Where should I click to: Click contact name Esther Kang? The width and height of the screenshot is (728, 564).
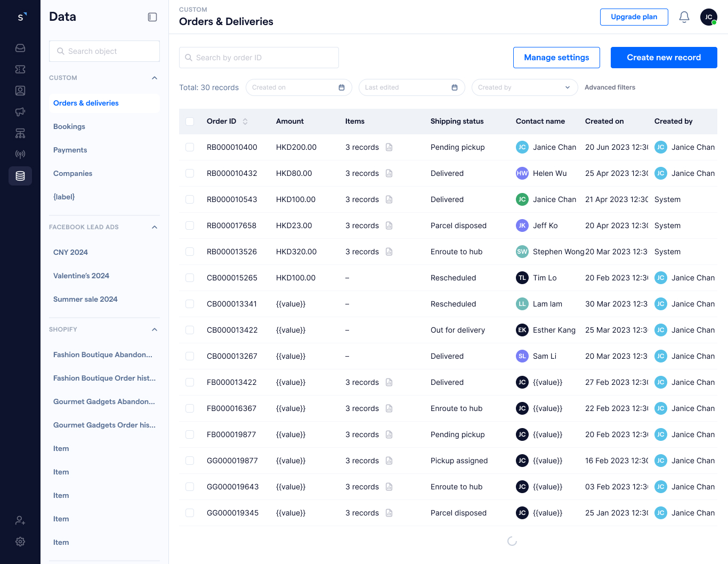tap(554, 330)
